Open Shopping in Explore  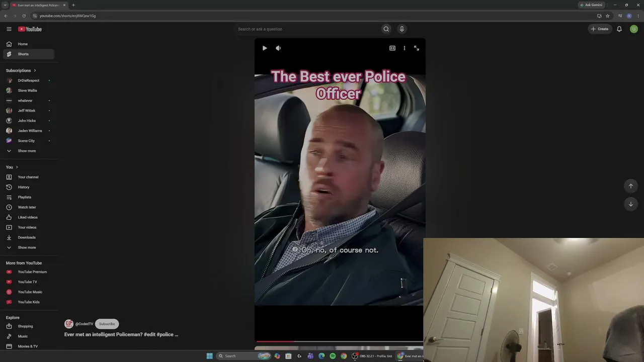[29, 326]
